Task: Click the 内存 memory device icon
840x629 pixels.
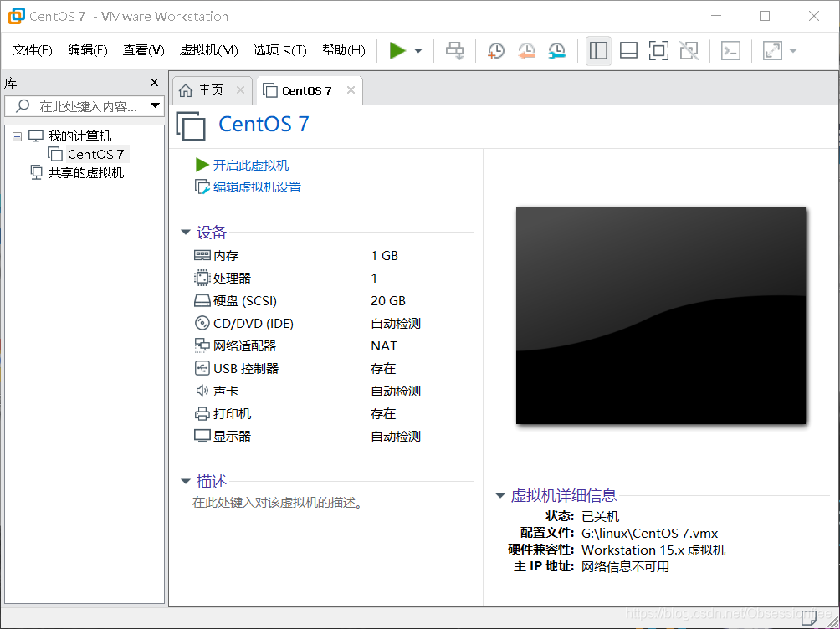Action: 202,256
